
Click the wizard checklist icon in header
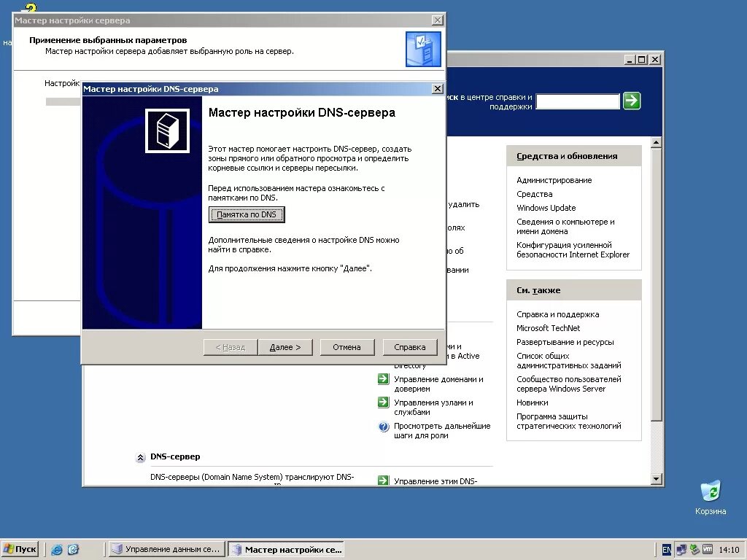click(423, 49)
